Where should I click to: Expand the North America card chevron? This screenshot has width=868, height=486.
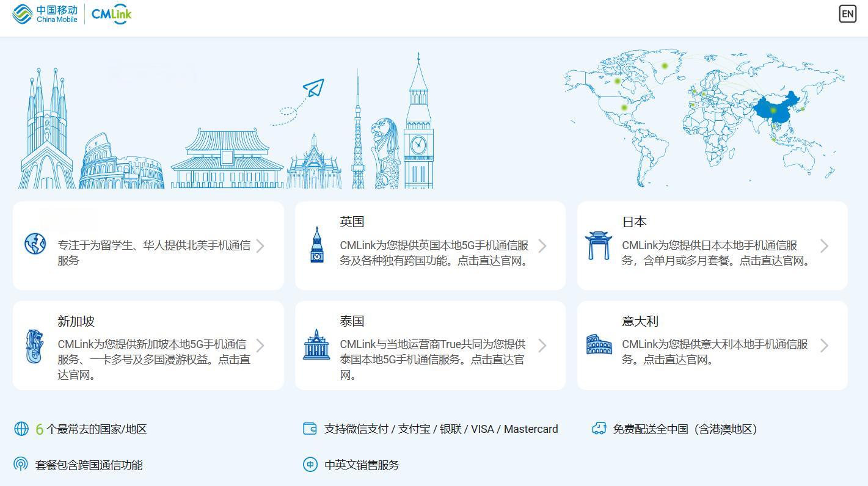[x=261, y=246]
